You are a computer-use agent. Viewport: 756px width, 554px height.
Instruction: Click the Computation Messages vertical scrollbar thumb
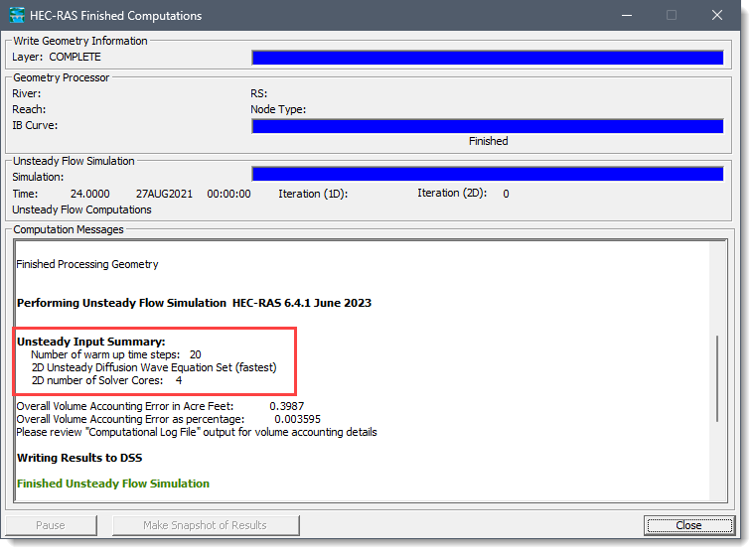click(x=717, y=378)
